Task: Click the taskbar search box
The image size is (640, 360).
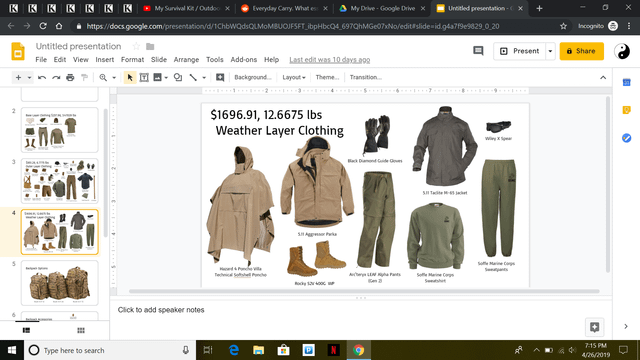Action: pos(110,350)
